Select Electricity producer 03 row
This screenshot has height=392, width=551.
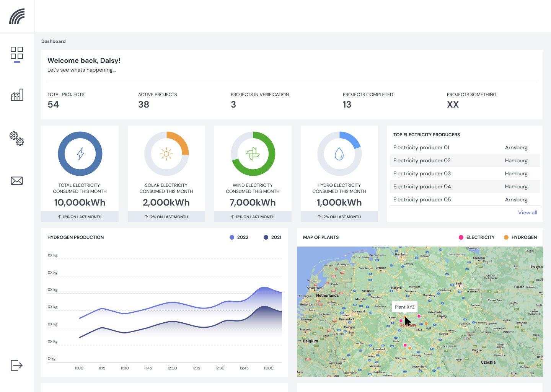tap(465, 173)
